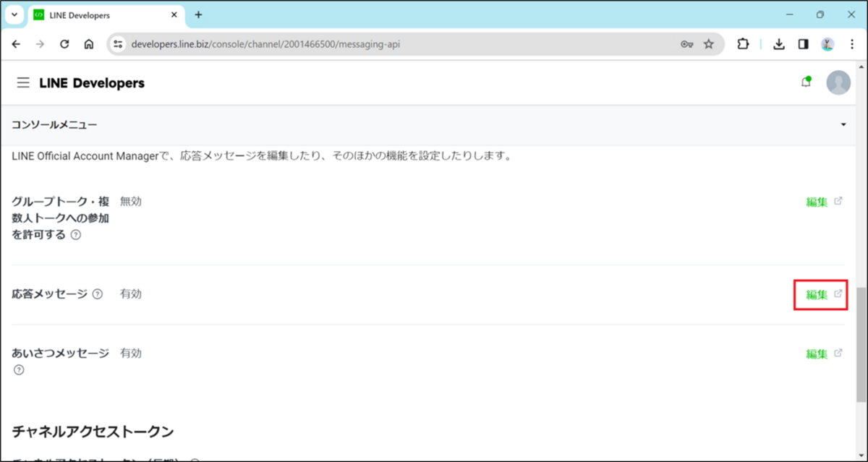Viewport: 868px width, 462px height.
Task: Click the browser forward arrow
Action: (41, 44)
